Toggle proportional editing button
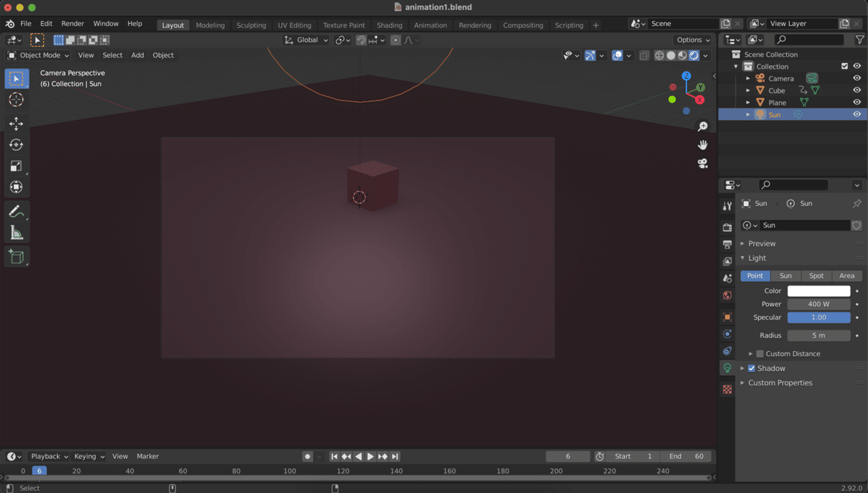 pos(396,40)
